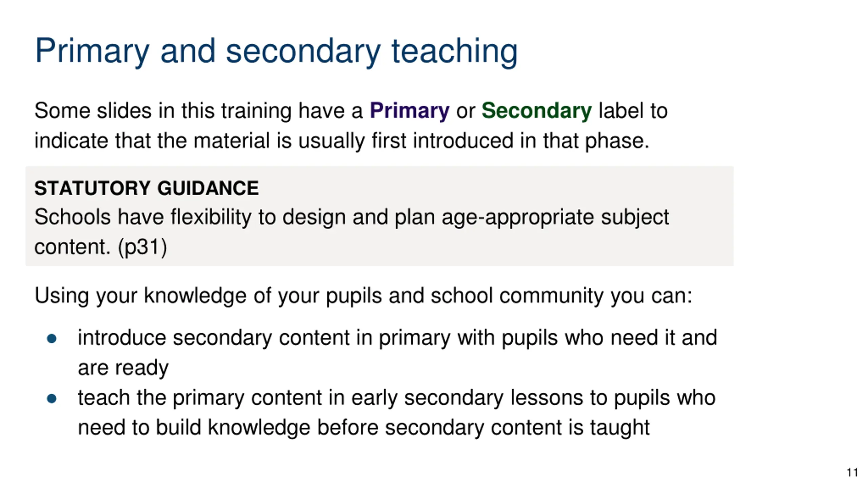Click the slide number 11

tap(852, 472)
